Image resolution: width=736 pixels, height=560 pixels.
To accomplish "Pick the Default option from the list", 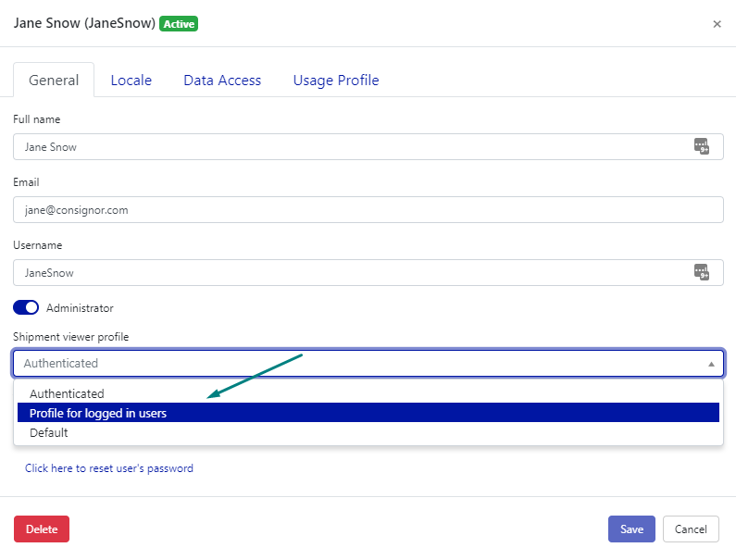I will (x=49, y=432).
